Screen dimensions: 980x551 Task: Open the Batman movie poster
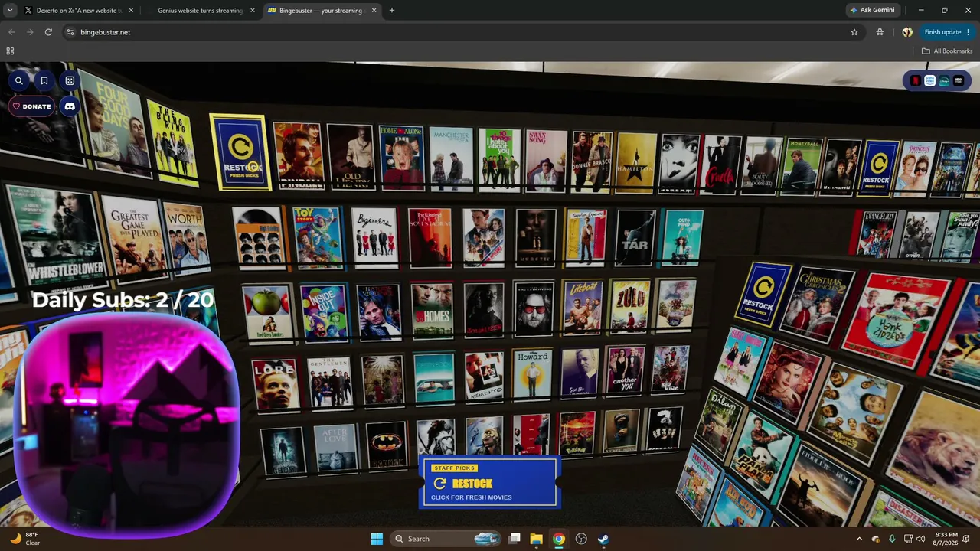pos(387,445)
